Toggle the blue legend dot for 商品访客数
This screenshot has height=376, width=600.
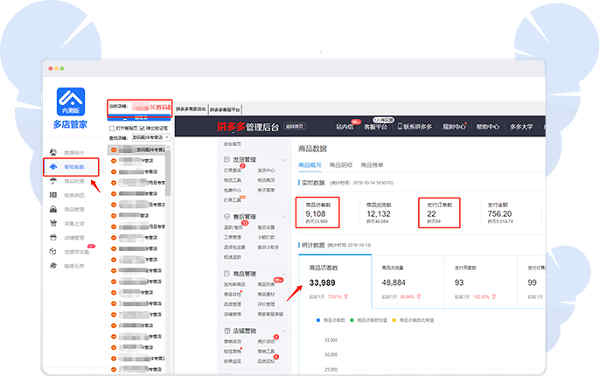(x=318, y=320)
